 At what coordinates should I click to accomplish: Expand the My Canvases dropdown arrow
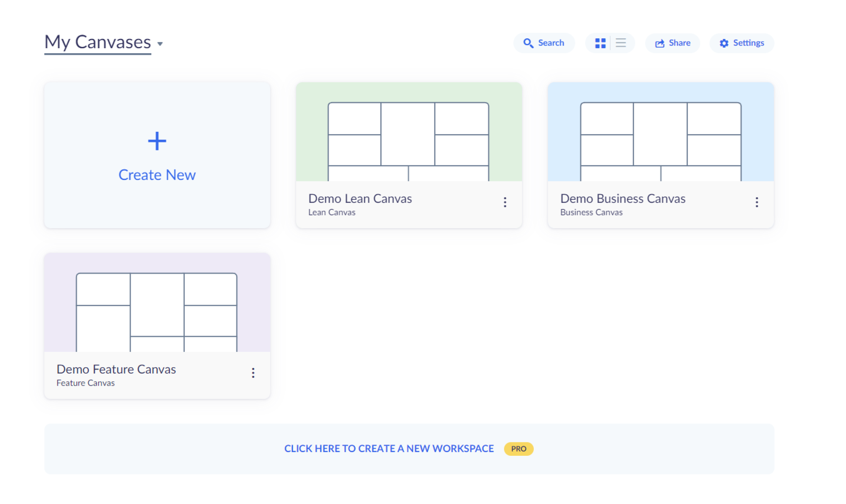(160, 44)
